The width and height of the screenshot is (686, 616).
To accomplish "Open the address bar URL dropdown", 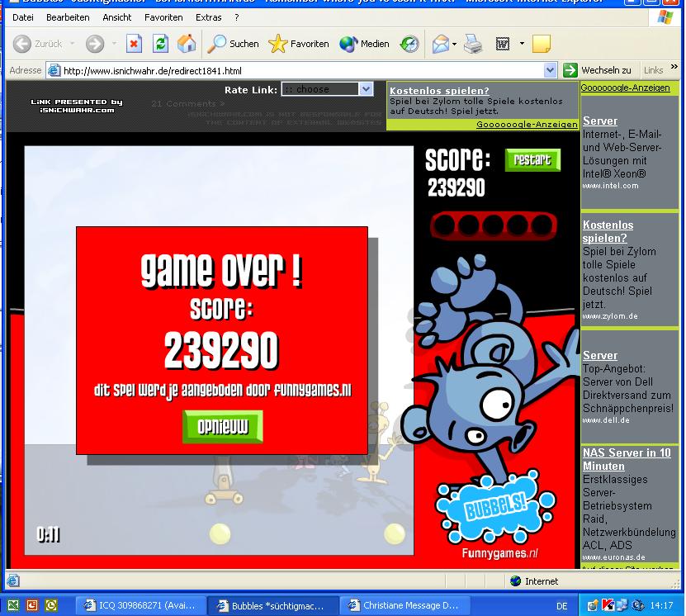I will pos(550,70).
